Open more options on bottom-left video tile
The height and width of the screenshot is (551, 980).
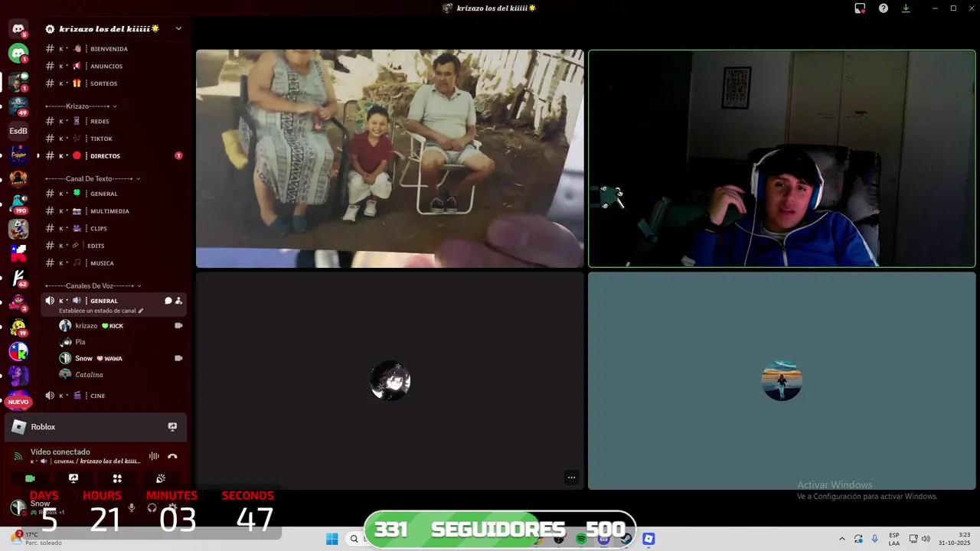571,478
